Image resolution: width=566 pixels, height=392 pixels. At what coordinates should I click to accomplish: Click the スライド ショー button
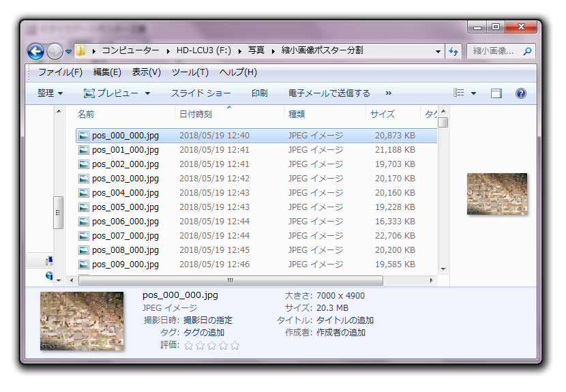coord(200,93)
